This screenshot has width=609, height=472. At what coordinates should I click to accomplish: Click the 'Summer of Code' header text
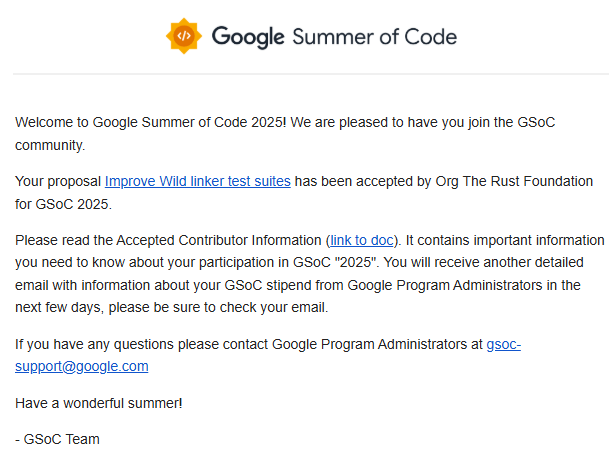click(x=374, y=37)
